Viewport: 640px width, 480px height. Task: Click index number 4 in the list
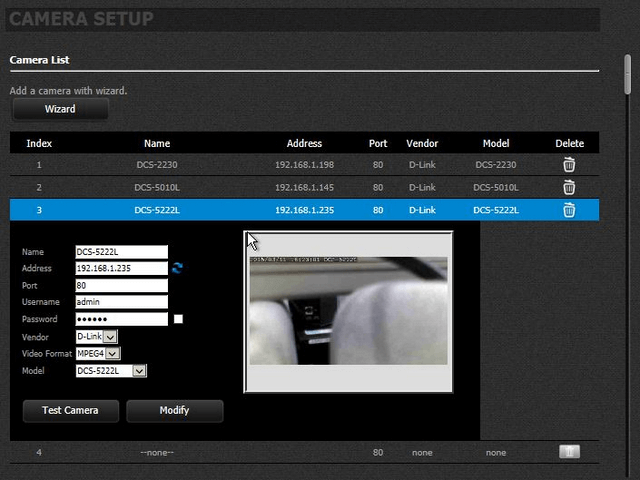coord(39,452)
